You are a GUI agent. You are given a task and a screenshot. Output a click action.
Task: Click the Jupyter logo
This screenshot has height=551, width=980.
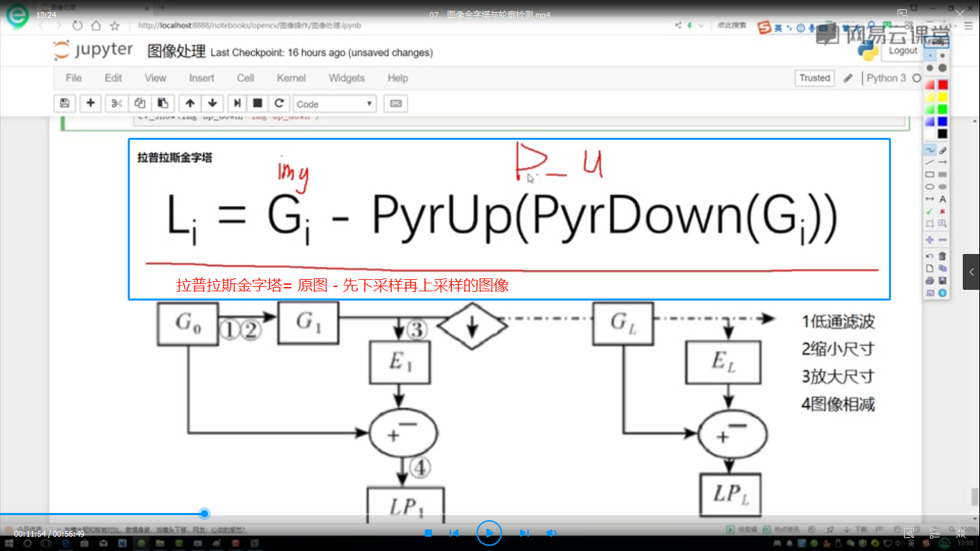tap(93, 50)
